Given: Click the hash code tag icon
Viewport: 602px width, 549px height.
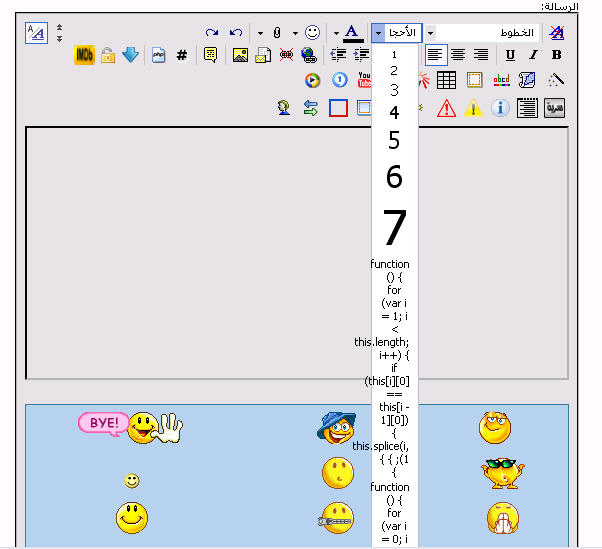Looking at the screenshot, I should [x=181, y=55].
